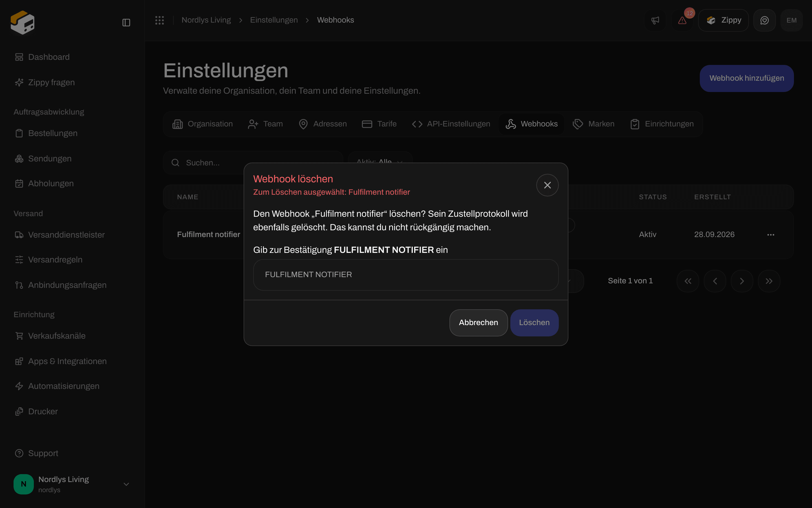This screenshot has width=812, height=508.
Task: Click the app logo in sidebar
Action: 23,23
